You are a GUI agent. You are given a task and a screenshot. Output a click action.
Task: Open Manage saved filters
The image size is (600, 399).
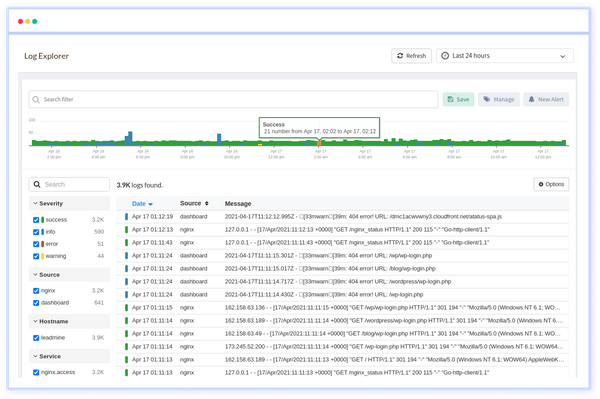click(x=499, y=99)
